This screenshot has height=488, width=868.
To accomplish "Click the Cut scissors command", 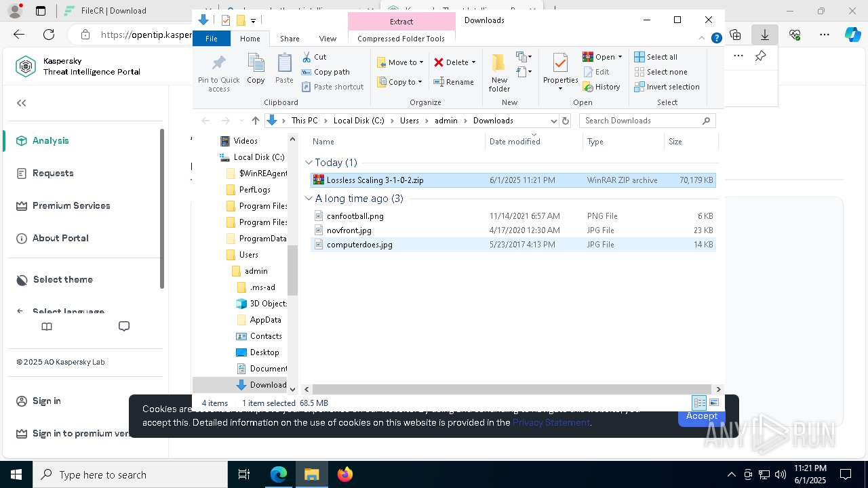I will pyautogui.click(x=314, y=57).
